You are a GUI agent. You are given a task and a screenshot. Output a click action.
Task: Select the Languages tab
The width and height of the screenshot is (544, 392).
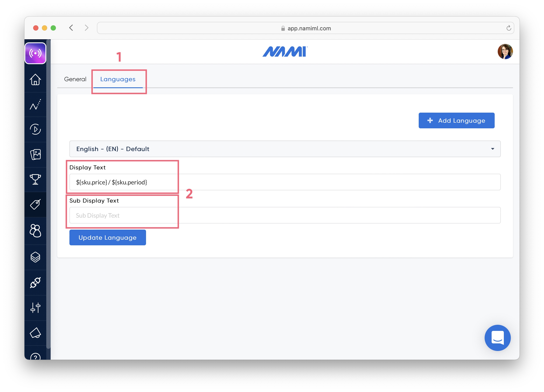click(118, 79)
